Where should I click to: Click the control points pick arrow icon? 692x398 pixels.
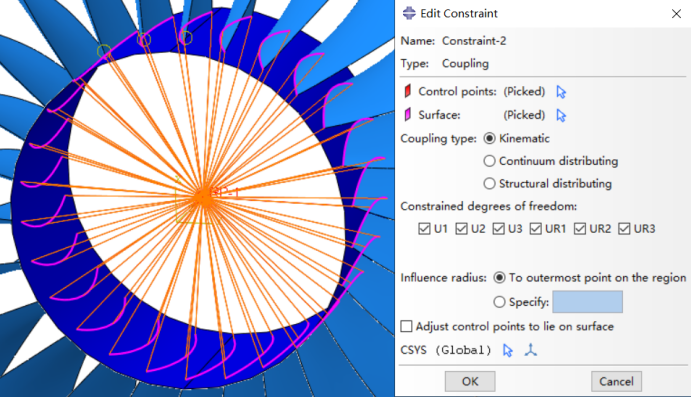(x=561, y=92)
